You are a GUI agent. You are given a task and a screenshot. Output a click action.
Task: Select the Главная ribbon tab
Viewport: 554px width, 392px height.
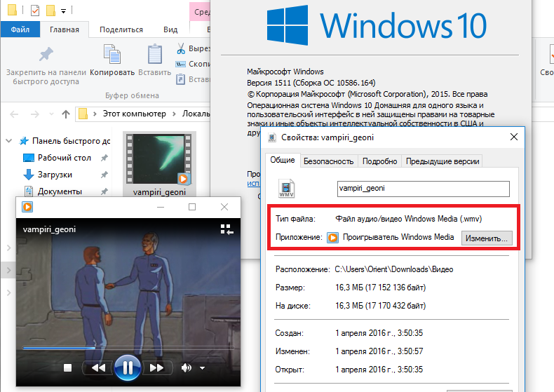[x=65, y=29]
